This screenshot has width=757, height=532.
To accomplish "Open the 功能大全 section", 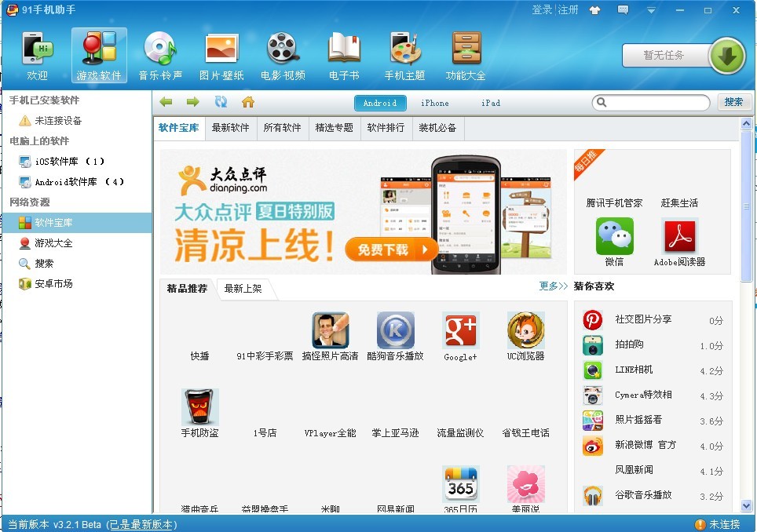I will click(x=466, y=56).
